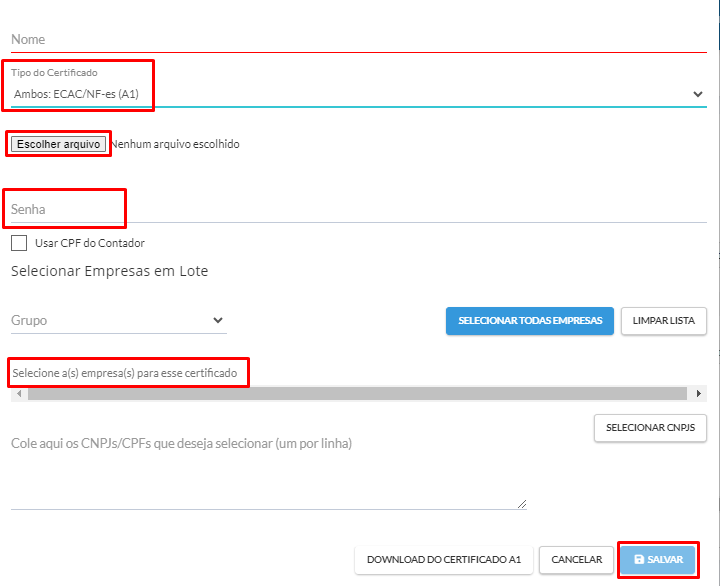The width and height of the screenshot is (720, 586).
Task: Open the Tipo do Certificado dropdown
Action: point(358,94)
